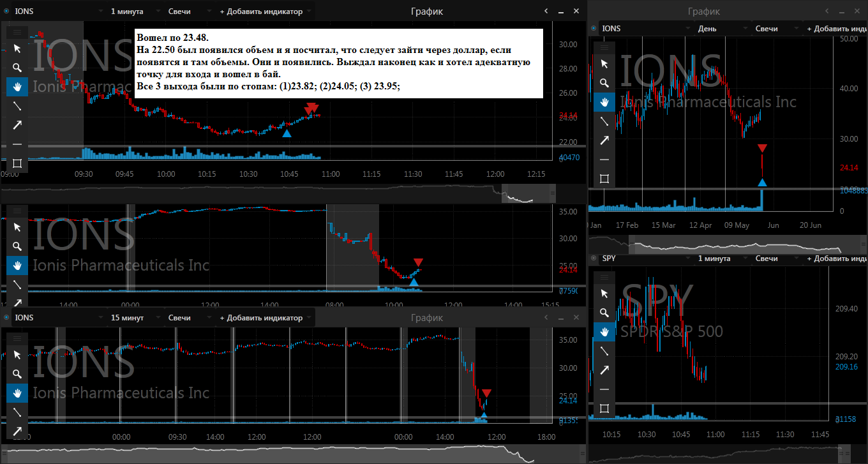
Task: Select the cursor pointer tool in 1 минута IONS chart
Action: tap(17, 49)
